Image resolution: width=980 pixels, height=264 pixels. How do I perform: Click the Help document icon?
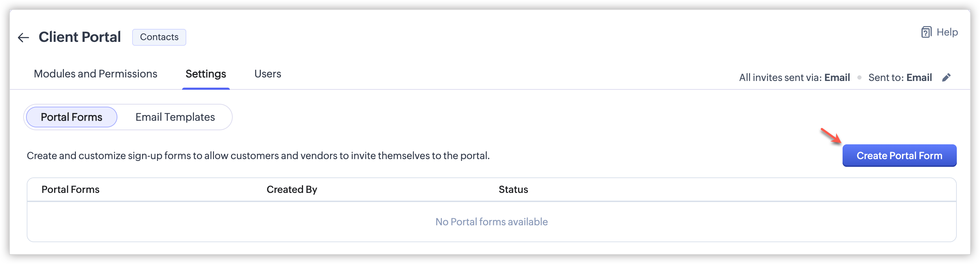pos(926,32)
